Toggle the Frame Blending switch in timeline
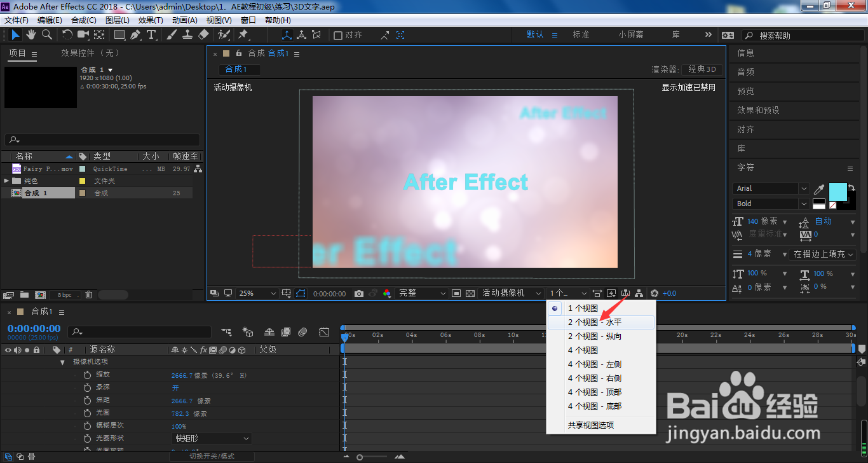The image size is (868, 463). [286, 332]
